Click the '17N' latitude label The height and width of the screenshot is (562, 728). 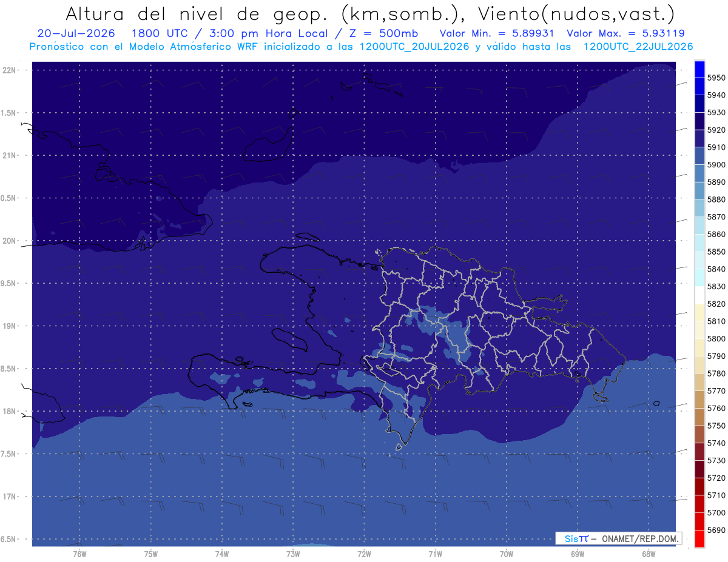pyautogui.click(x=10, y=497)
